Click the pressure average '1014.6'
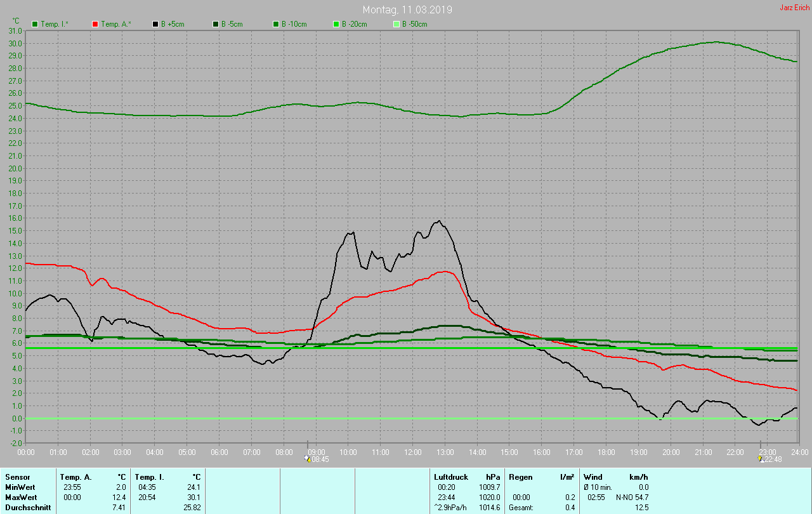 pos(488,508)
